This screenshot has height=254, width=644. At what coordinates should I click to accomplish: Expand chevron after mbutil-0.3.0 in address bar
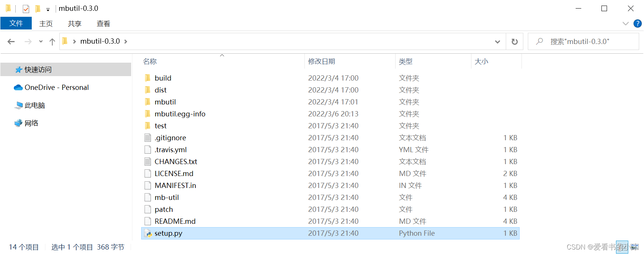[126, 41]
